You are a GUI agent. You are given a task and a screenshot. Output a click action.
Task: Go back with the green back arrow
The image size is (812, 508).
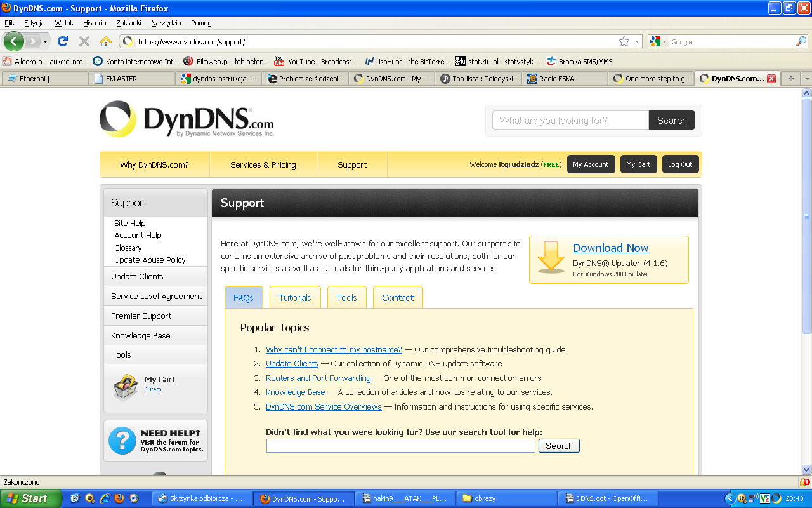[x=13, y=41]
